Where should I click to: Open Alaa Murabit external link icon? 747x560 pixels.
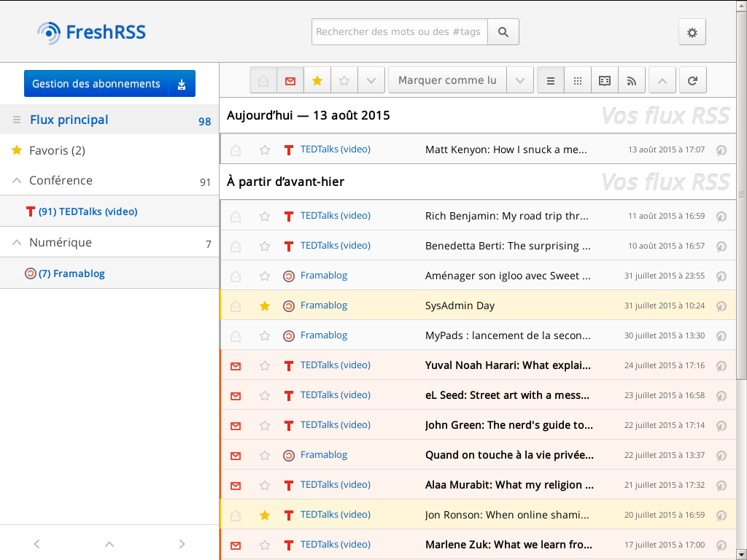coord(721,486)
